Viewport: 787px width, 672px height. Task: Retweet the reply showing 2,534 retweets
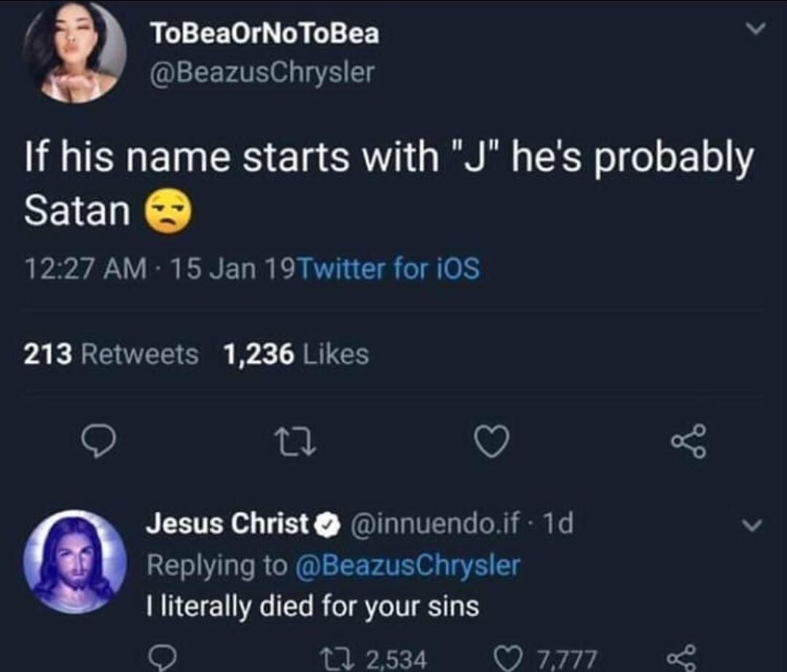point(373,658)
